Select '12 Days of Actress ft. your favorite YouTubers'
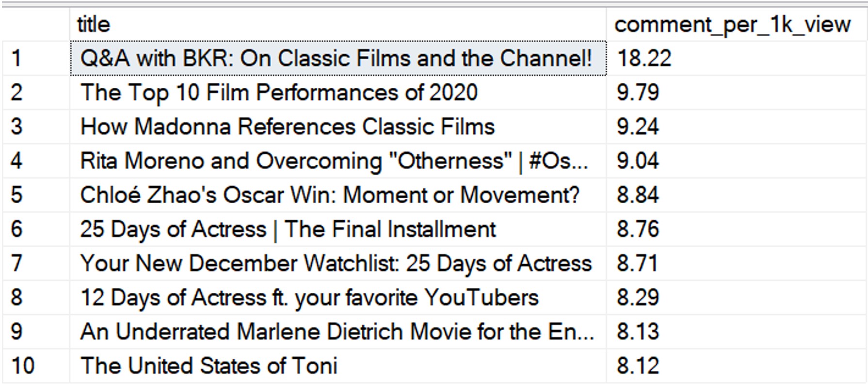Image resolution: width=868 pixels, height=384 pixels. tap(338, 298)
